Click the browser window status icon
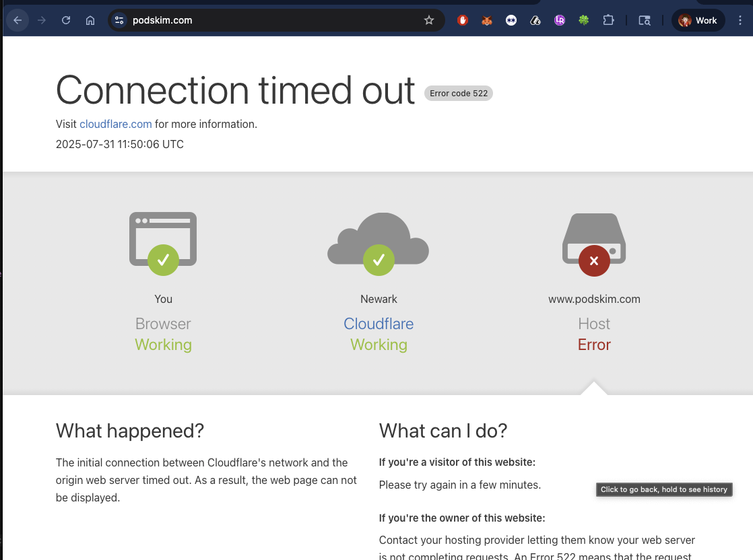The image size is (753, 560). click(163, 243)
